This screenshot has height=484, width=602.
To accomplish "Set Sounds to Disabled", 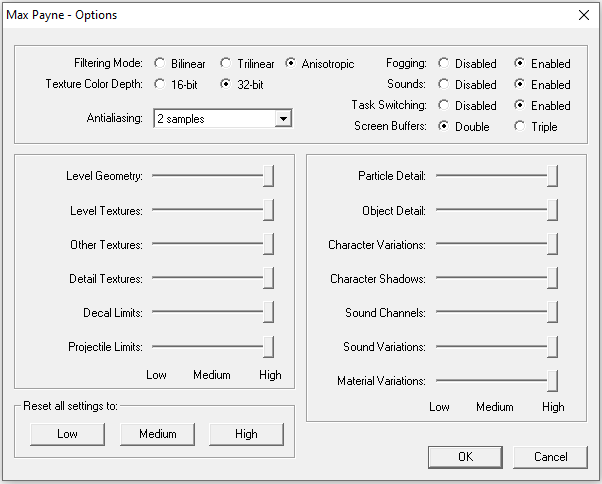I will coord(444,85).
